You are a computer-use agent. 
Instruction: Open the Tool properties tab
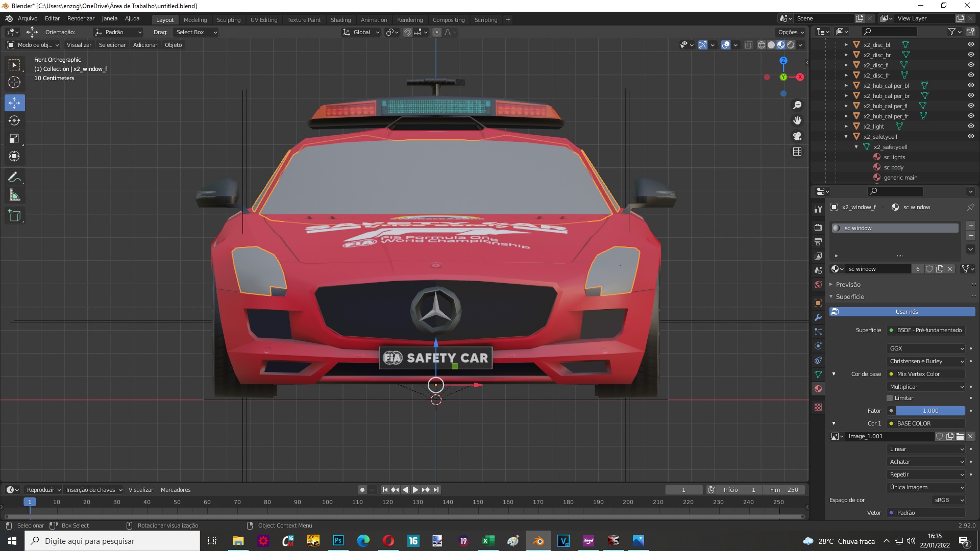(818, 209)
